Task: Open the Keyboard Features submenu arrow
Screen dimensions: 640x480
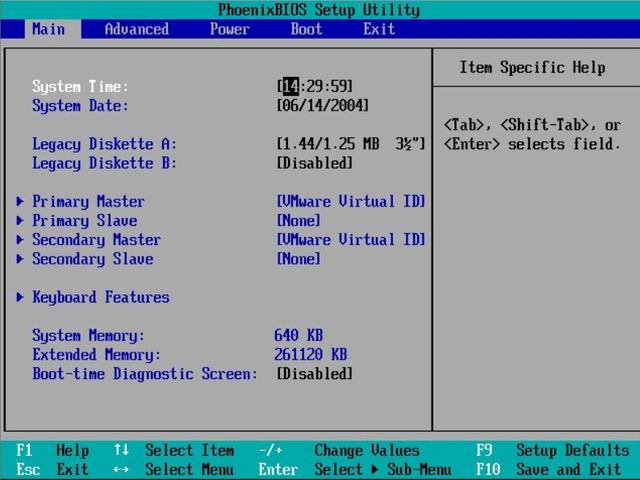Action: pos(21,297)
